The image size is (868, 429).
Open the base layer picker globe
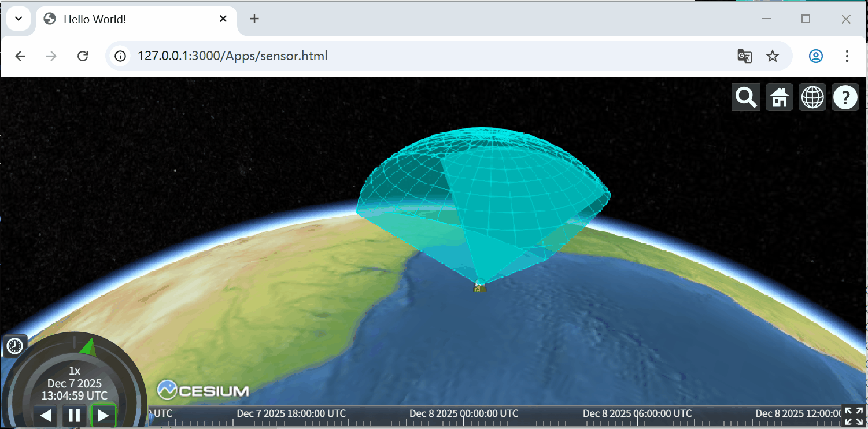tap(812, 97)
